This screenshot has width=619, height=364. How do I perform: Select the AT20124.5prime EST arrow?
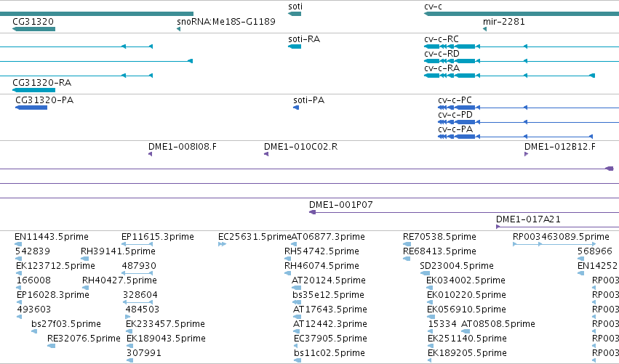click(296, 288)
